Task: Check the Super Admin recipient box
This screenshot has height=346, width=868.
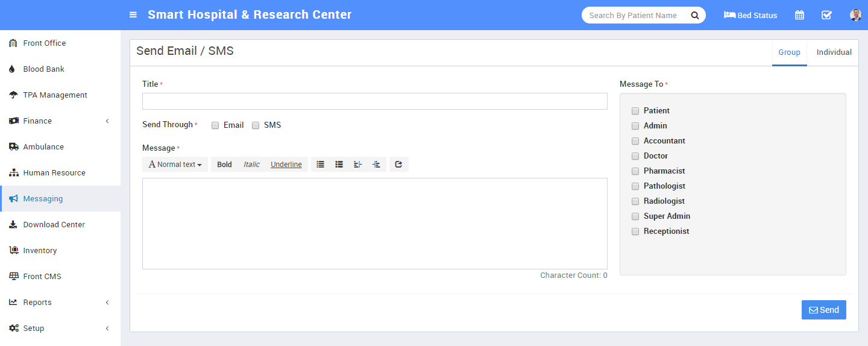Action: click(635, 216)
